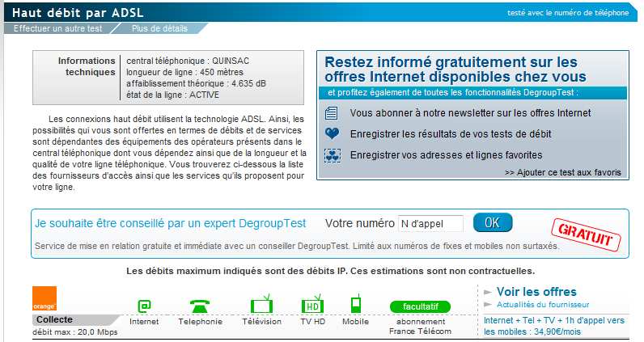Click the débit max : 20,0 Mbps text

point(74,332)
